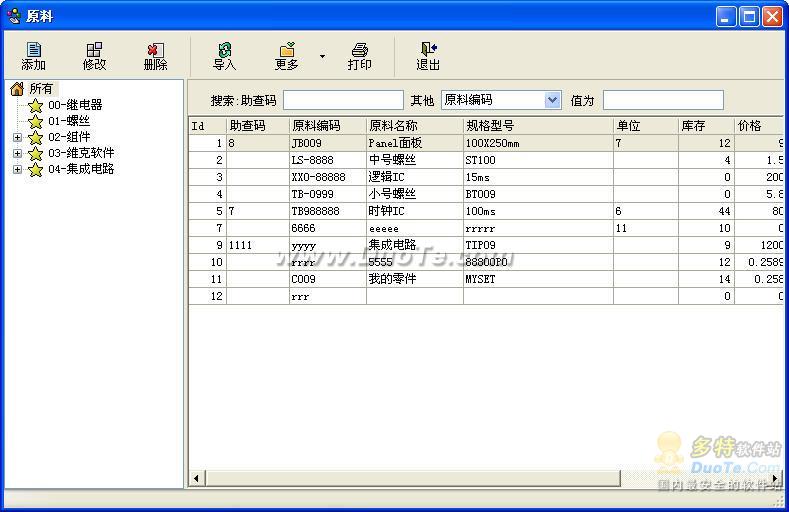Expand the 02-组件 tree node
Screen dimensions: 789x512
17,137
